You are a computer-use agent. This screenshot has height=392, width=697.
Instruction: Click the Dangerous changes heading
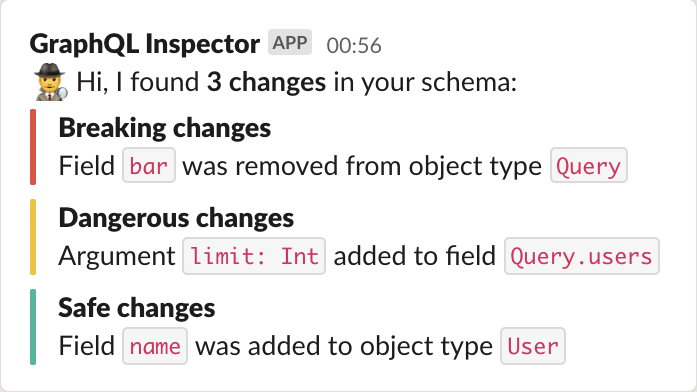coord(176,218)
